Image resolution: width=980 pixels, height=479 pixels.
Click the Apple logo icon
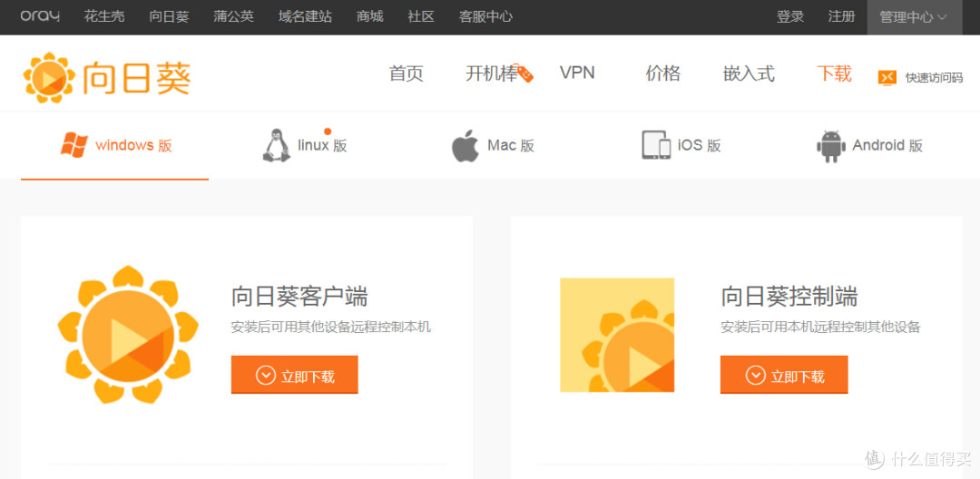[465, 145]
